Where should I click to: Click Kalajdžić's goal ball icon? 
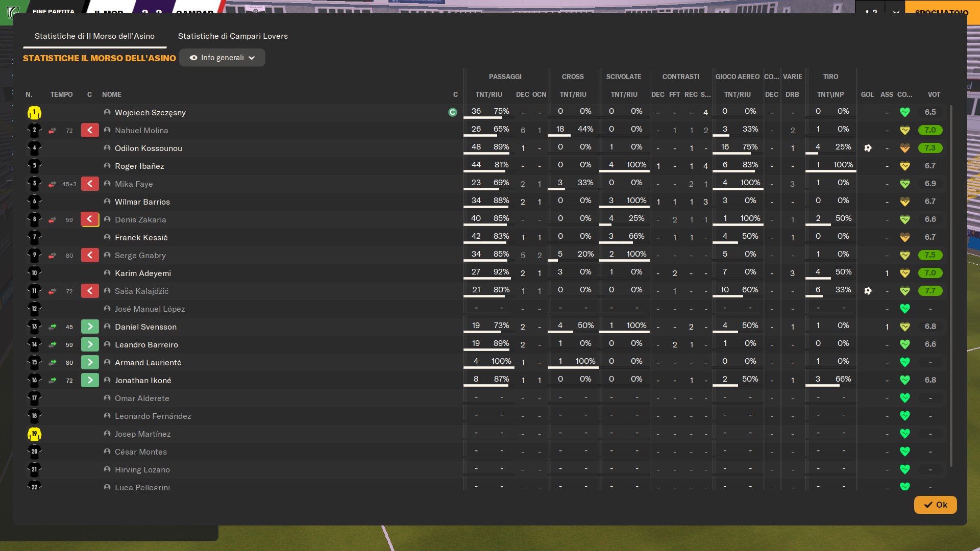[x=868, y=291]
